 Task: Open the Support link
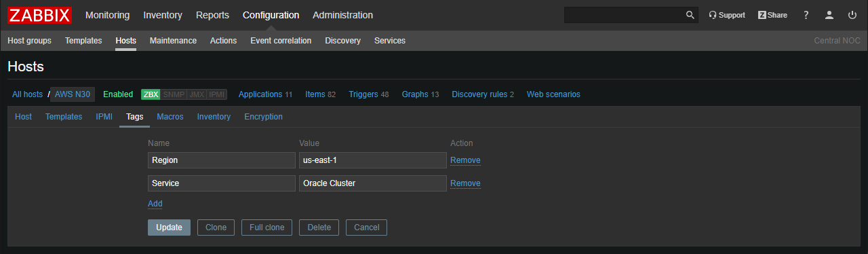tap(727, 15)
